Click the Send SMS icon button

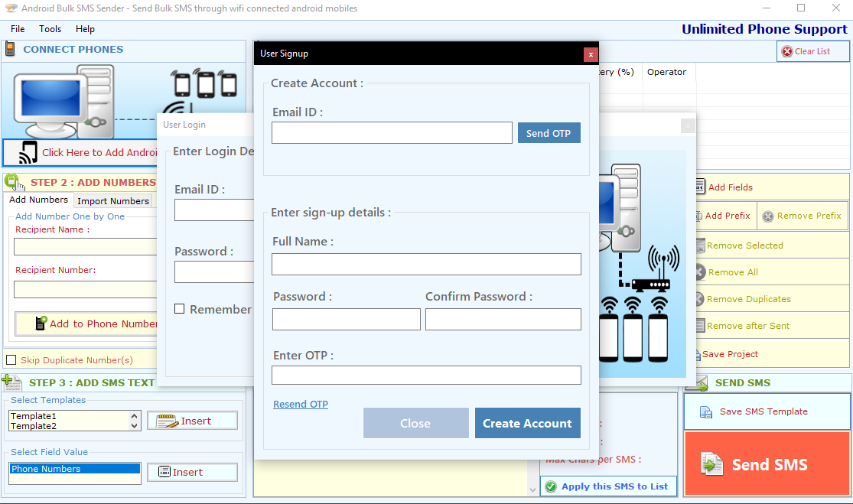711,464
